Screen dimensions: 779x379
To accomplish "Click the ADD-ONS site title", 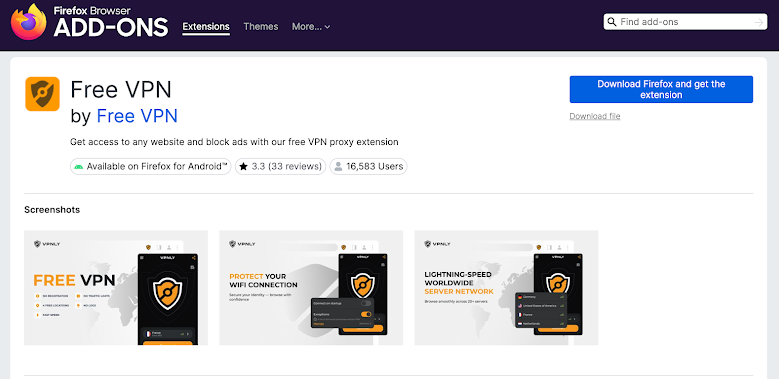I will pyautogui.click(x=111, y=28).
